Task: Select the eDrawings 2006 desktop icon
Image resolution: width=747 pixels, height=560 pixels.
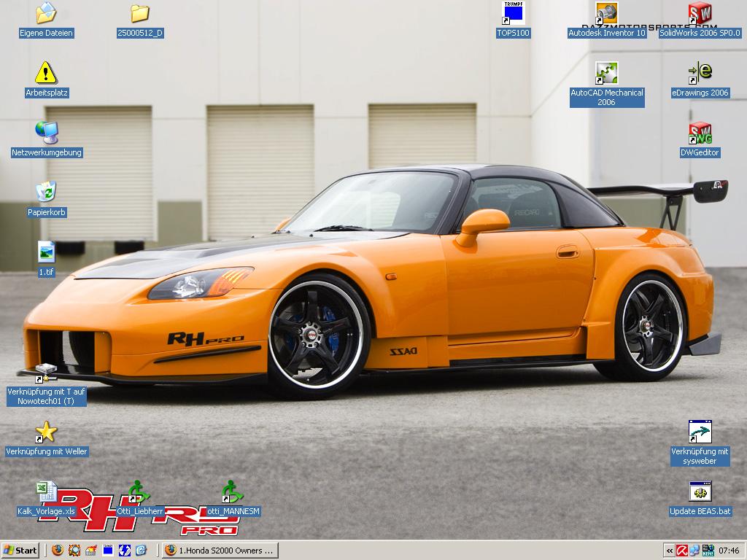Action: [x=700, y=73]
